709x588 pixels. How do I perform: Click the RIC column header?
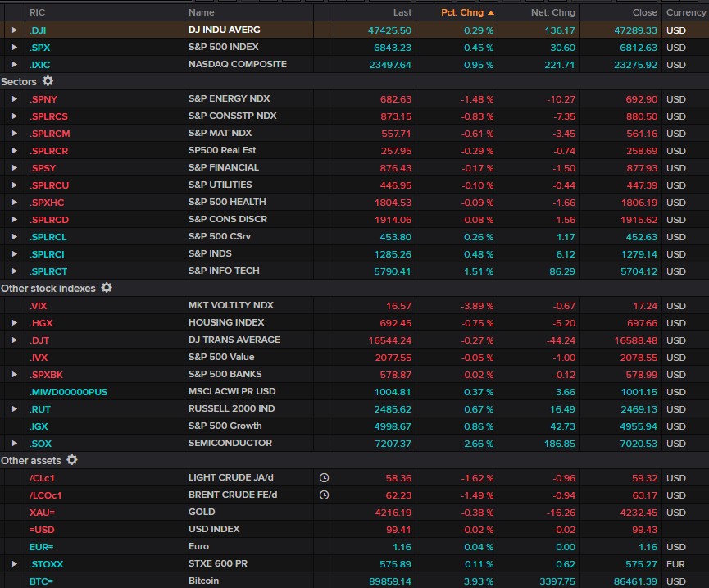(38, 12)
